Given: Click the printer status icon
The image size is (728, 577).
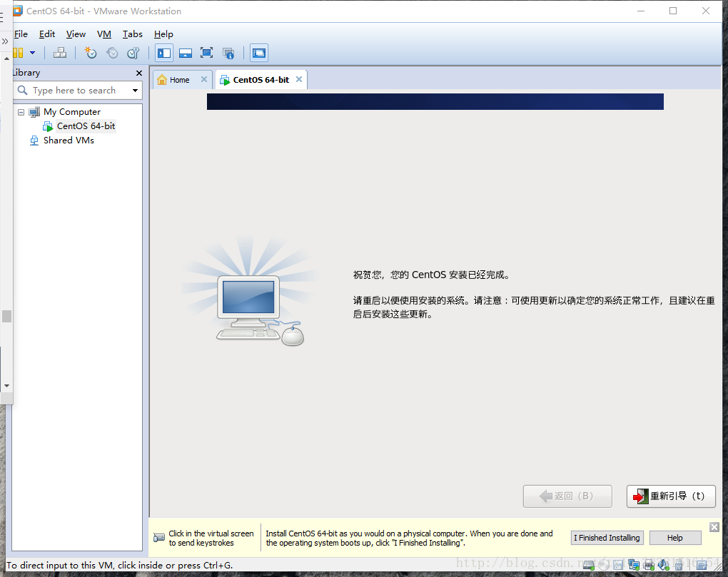Looking at the screenshot, I should pyautogui.click(x=649, y=564).
